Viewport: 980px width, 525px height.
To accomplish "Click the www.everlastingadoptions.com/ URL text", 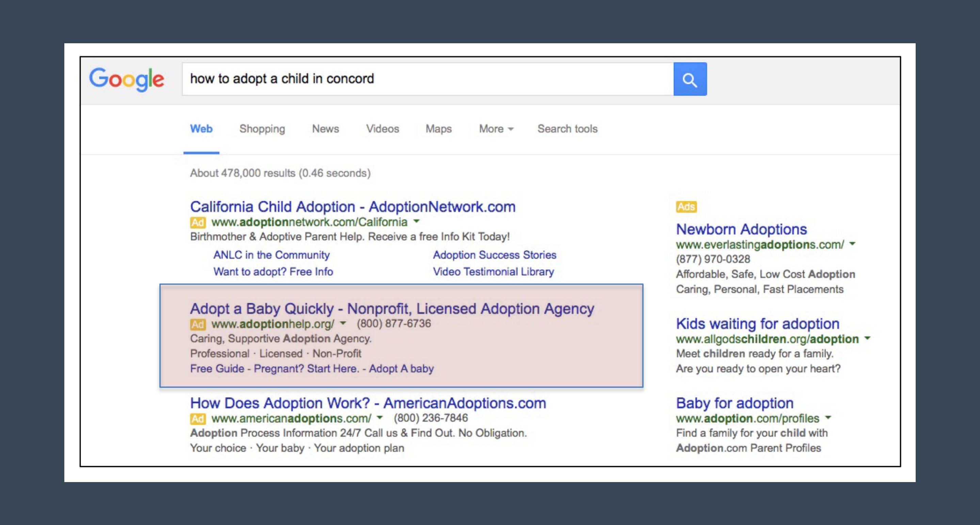I will (x=760, y=244).
